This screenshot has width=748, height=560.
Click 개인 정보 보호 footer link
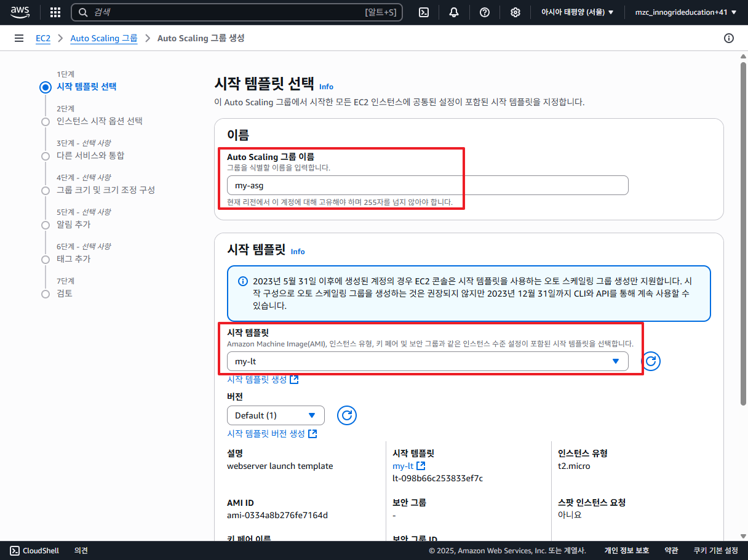tap(626, 551)
